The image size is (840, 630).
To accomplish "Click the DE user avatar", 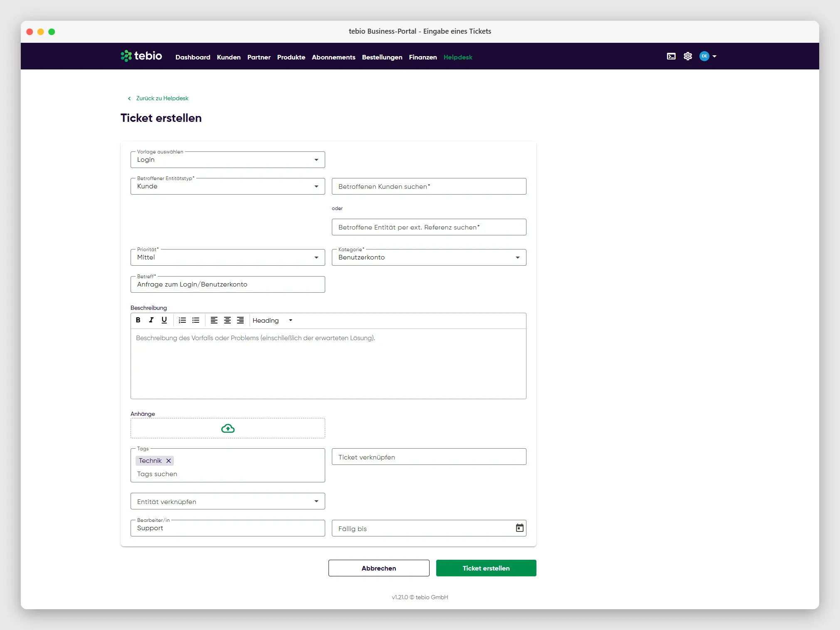I will (x=704, y=56).
